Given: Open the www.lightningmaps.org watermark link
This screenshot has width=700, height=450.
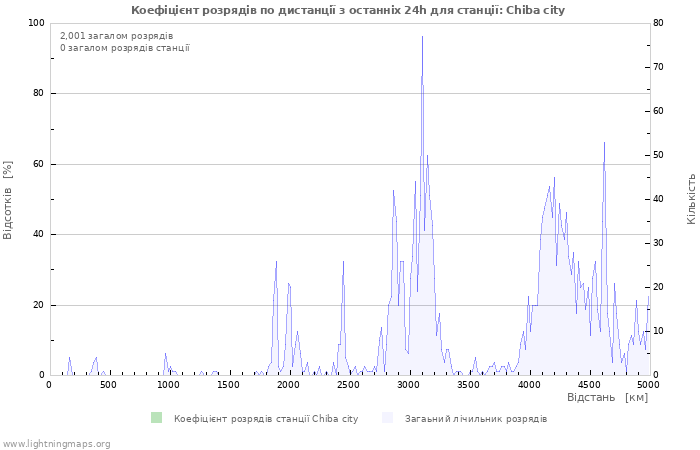Looking at the screenshot, I should tap(56, 443).
